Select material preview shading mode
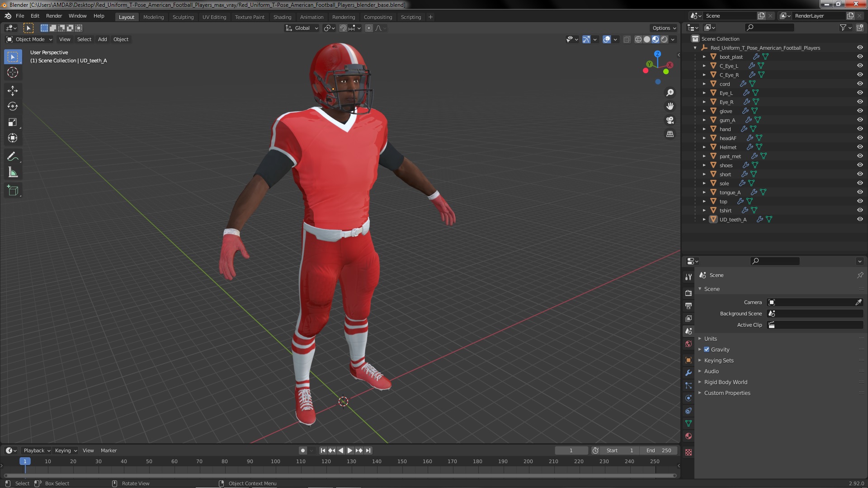The width and height of the screenshot is (868, 488). (x=656, y=39)
